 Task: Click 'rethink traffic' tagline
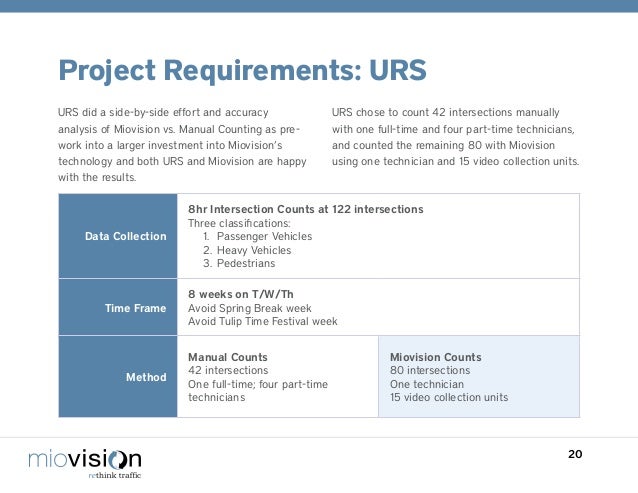tap(115, 475)
